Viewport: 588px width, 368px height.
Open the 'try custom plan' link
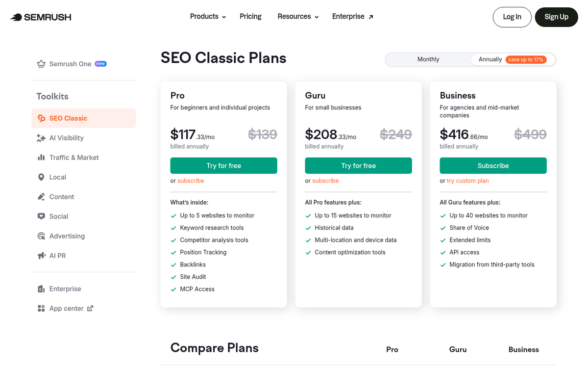click(467, 181)
